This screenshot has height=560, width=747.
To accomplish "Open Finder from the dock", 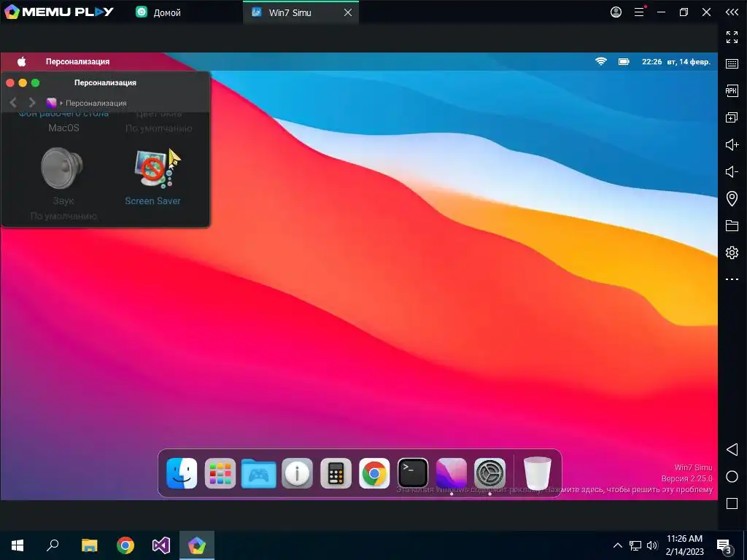I will tap(182, 473).
